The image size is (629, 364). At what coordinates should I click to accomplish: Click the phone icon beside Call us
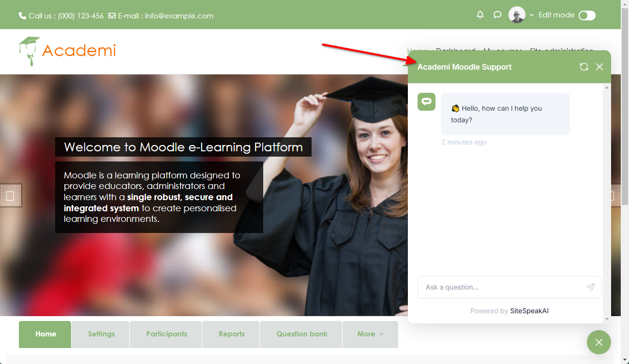[22, 15]
